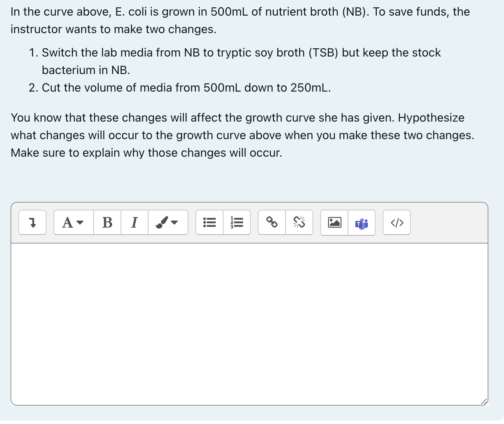Insert an image into the answer box
This screenshot has height=424, width=504.
pos(334,223)
